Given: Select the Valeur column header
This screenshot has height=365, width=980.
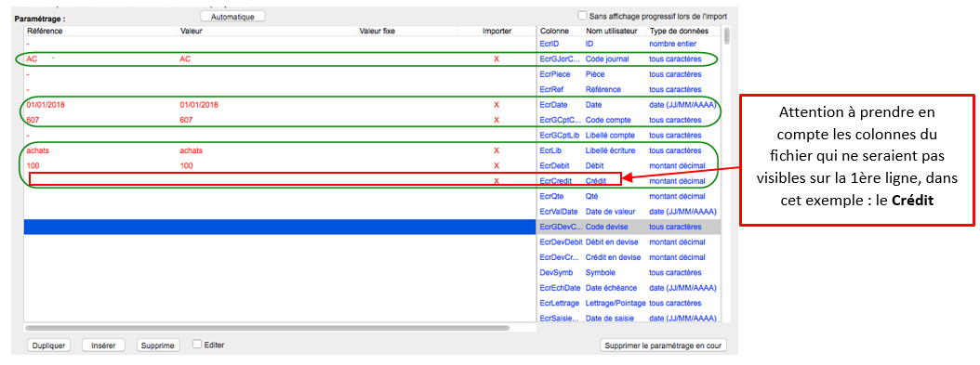Looking at the screenshot, I should coord(191,31).
